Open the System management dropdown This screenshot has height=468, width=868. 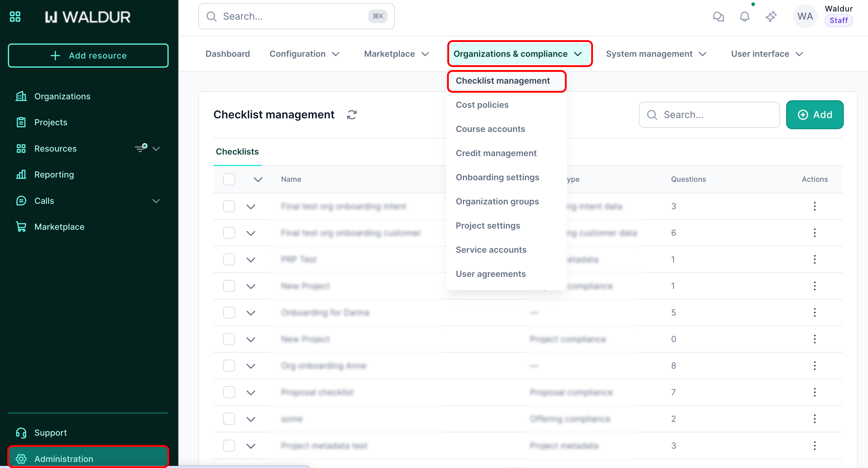point(656,54)
